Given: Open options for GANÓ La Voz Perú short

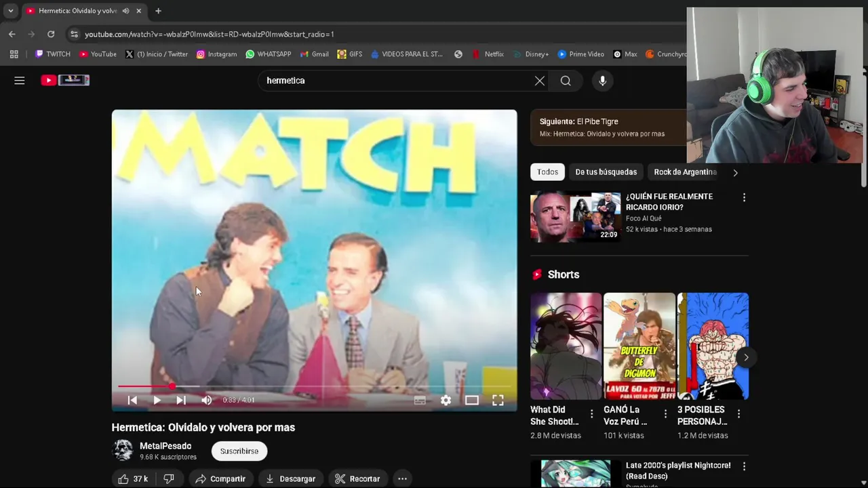Looking at the screenshot, I should point(665,413).
